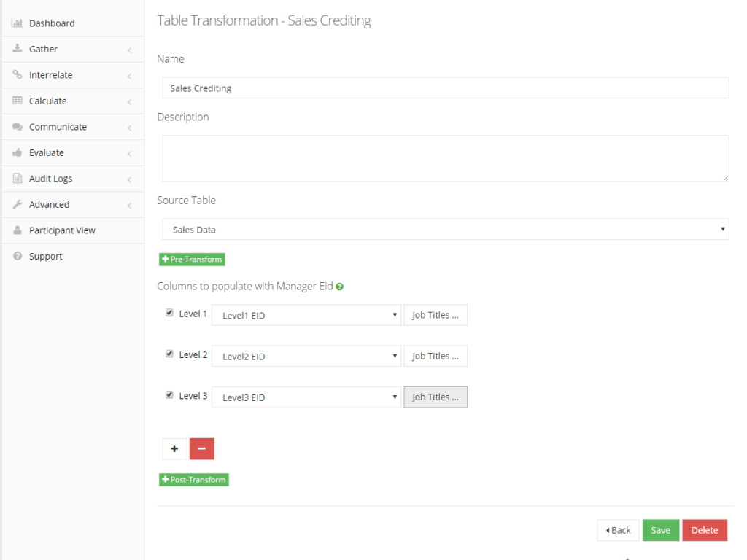The width and height of the screenshot is (747, 560).
Task: Toggle the Level 2 checkbox
Action: (x=169, y=354)
